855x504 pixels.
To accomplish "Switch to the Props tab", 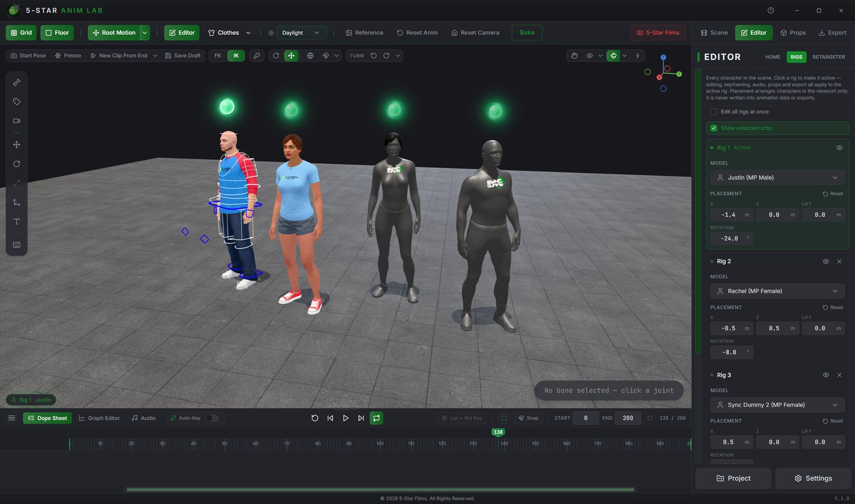I will [x=793, y=33].
